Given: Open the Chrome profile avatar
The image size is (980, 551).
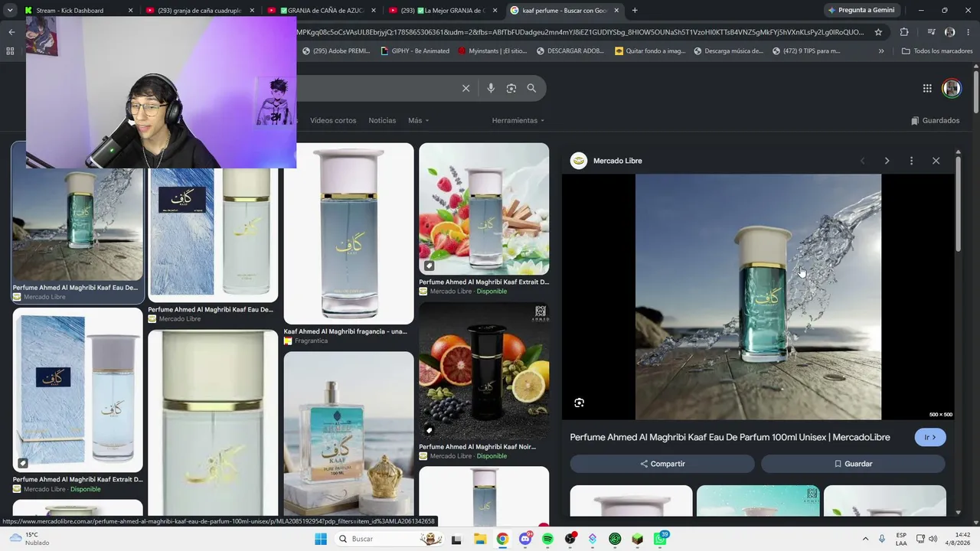Looking at the screenshot, I should pos(949,32).
